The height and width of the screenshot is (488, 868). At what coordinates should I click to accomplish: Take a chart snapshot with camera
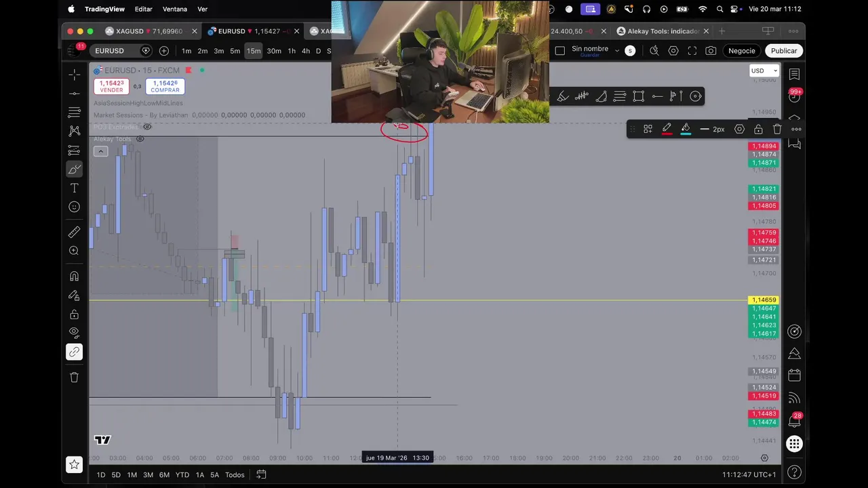[x=711, y=51]
